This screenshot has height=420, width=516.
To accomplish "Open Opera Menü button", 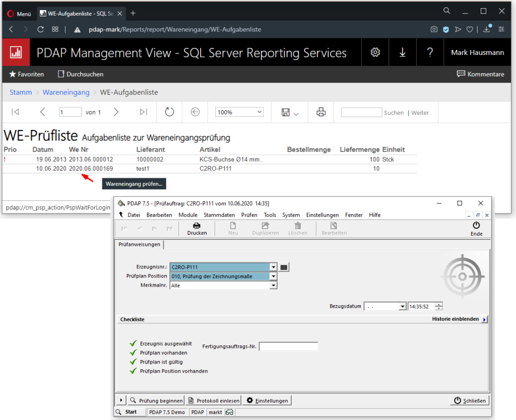I will [19, 14].
